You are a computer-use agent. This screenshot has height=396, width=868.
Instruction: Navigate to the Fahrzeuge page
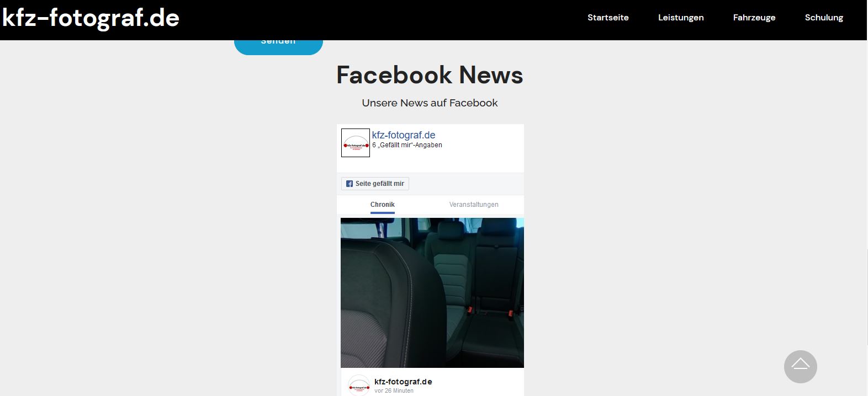(x=754, y=18)
